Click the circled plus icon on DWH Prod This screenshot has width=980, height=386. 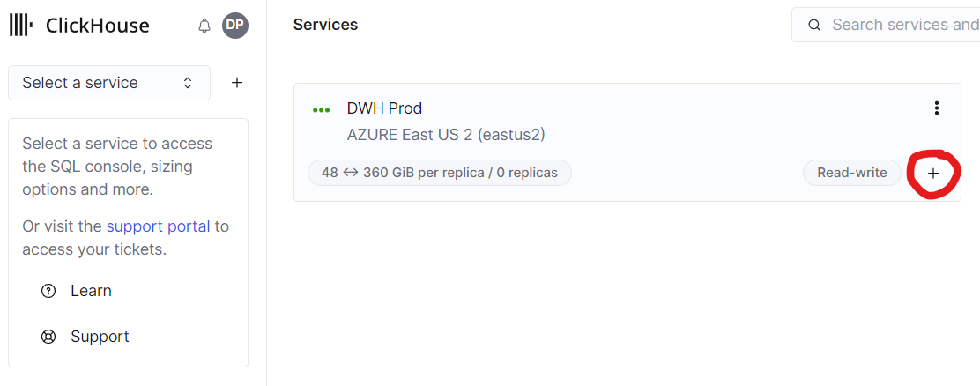(933, 174)
